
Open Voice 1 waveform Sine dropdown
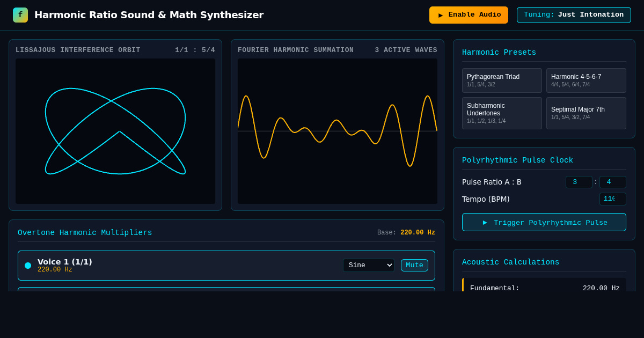[x=369, y=265]
